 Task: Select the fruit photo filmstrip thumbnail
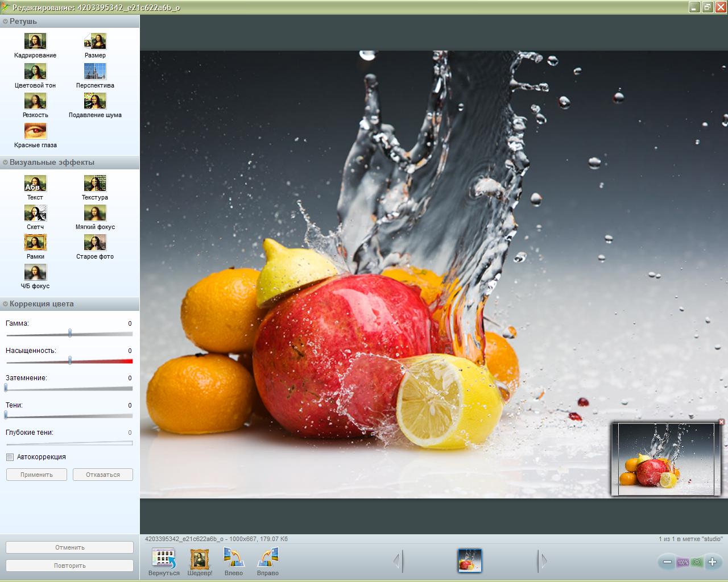(x=470, y=560)
